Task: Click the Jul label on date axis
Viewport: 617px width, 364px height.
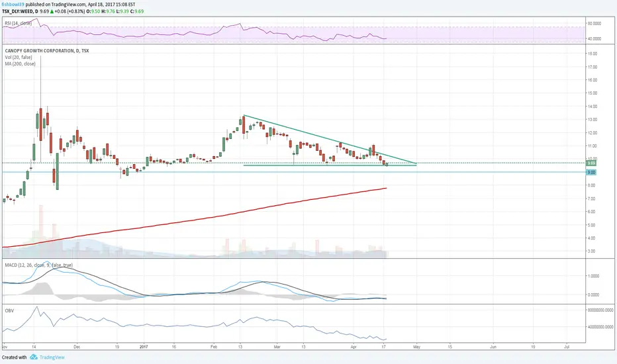Action: point(567,347)
